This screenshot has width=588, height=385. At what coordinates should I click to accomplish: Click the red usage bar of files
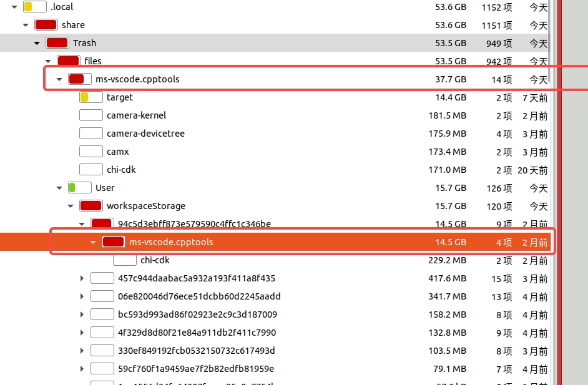click(x=69, y=61)
